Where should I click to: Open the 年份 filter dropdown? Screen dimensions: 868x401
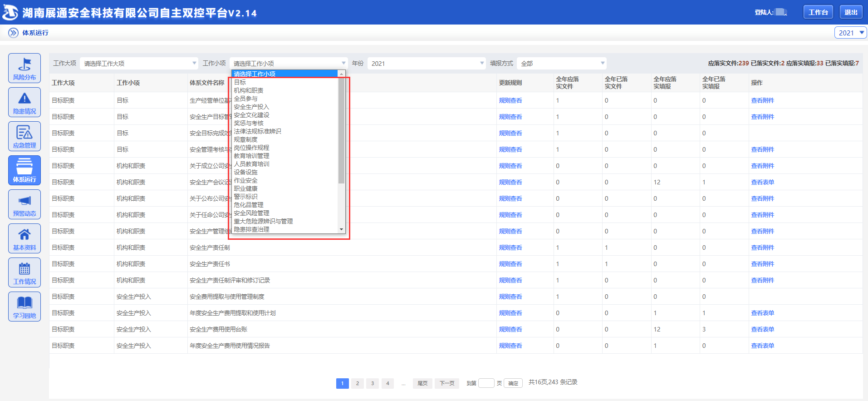tap(427, 64)
